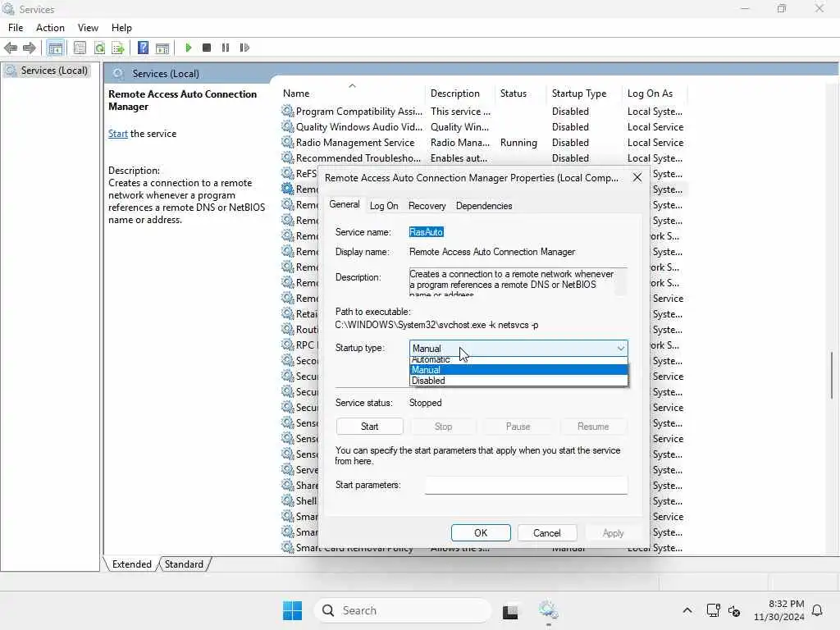Open the View menu
840x630 pixels.
pos(88,28)
